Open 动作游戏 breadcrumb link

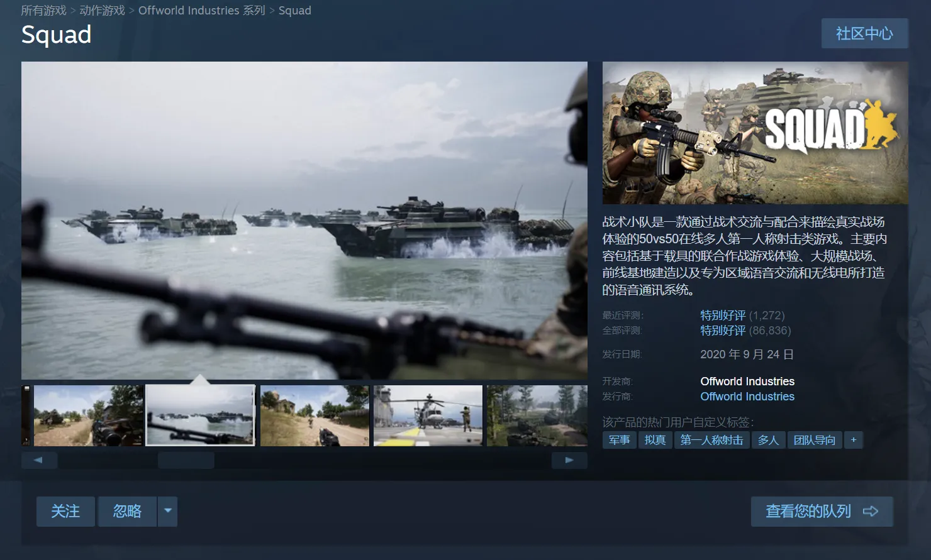[102, 11]
